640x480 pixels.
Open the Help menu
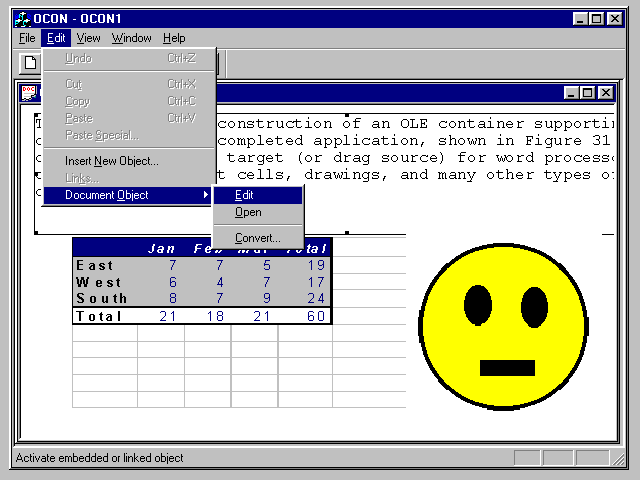pos(174,38)
